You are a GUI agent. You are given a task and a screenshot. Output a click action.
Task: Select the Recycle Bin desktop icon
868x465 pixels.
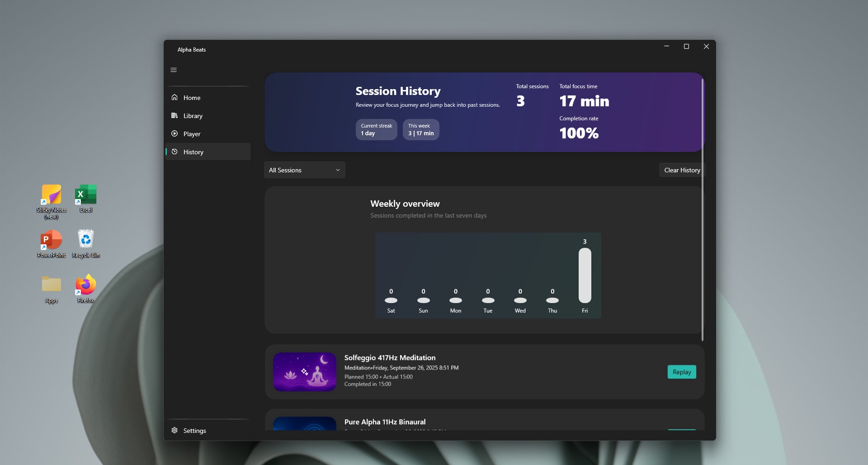pos(86,244)
